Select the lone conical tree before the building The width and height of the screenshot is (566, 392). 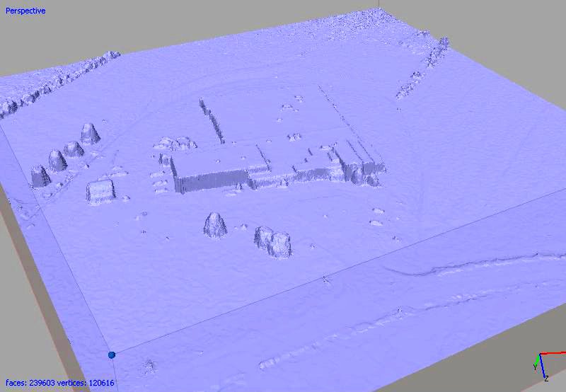tap(215, 225)
